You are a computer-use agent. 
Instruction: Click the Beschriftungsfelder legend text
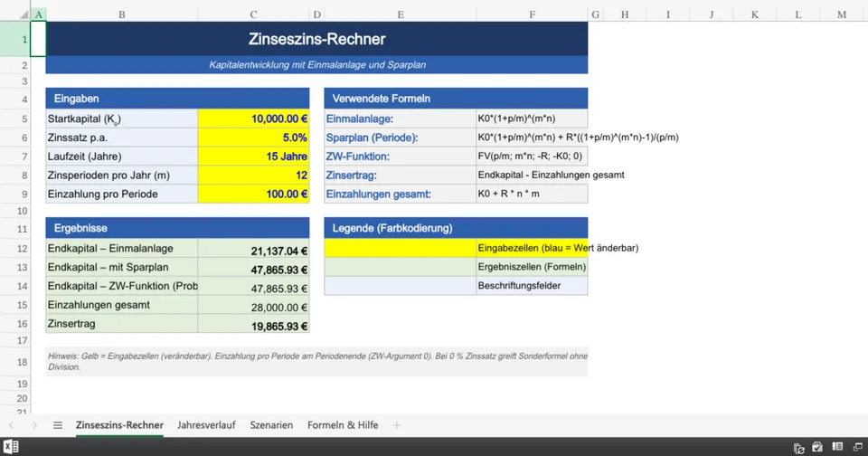(532, 286)
